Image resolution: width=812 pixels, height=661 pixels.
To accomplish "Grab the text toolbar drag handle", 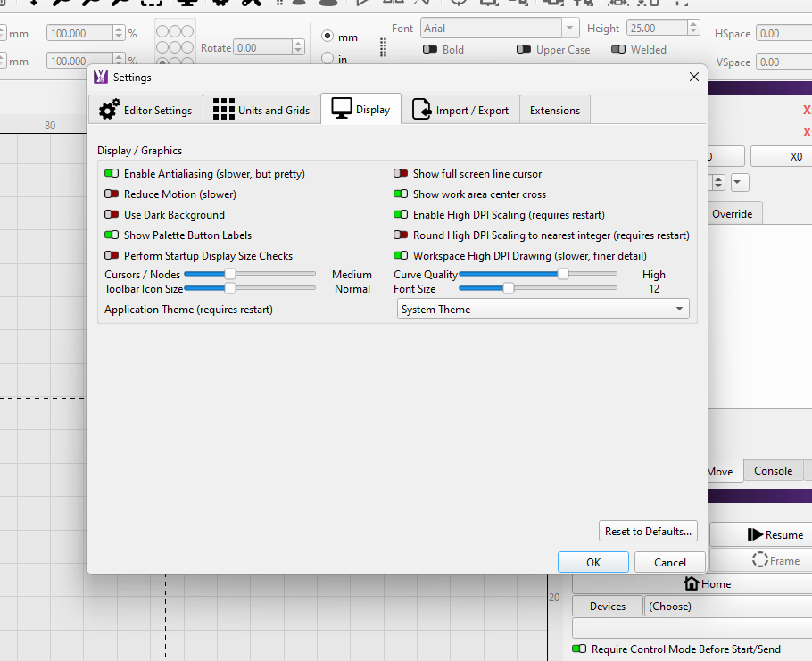I will coord(383,47).
